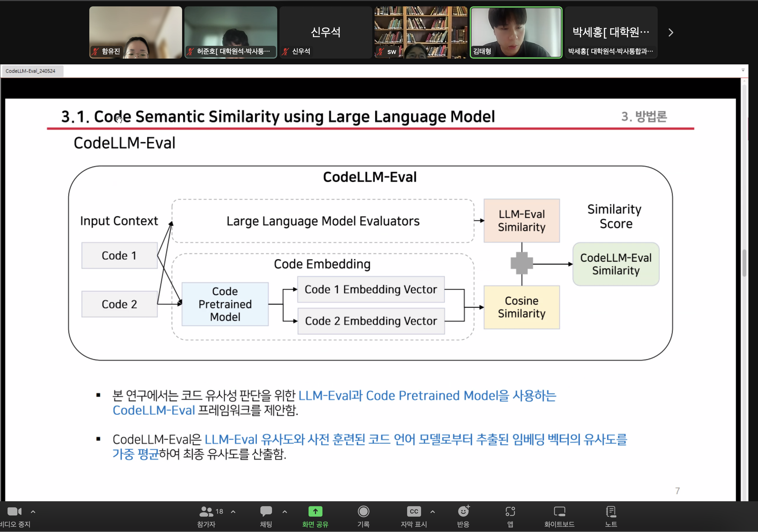The image size is (758, 532).
Task: Select 신우석 participant tile
Action: point(326,32)
